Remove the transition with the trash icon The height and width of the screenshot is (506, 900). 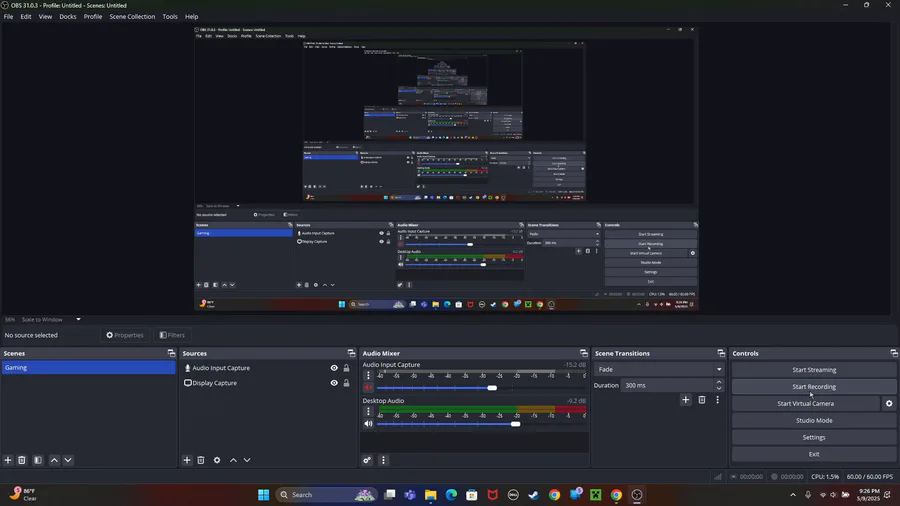coord(701,400)
